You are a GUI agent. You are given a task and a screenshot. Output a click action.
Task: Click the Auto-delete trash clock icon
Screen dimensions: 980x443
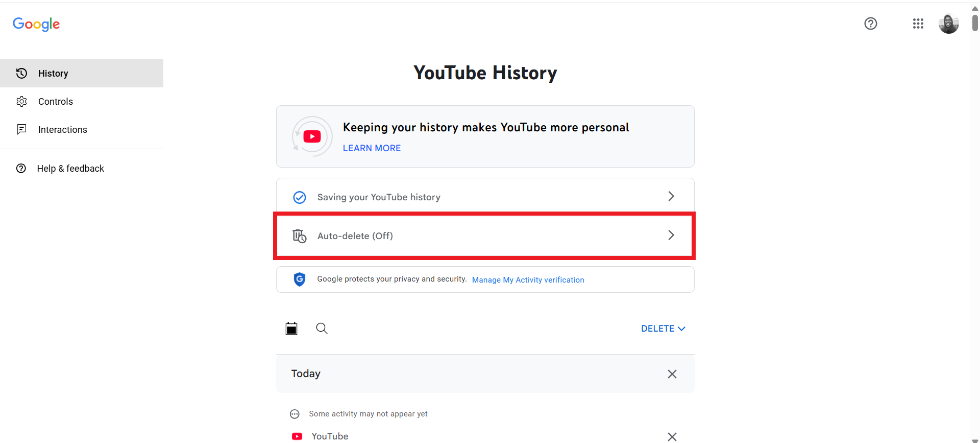tap(299, 236)
